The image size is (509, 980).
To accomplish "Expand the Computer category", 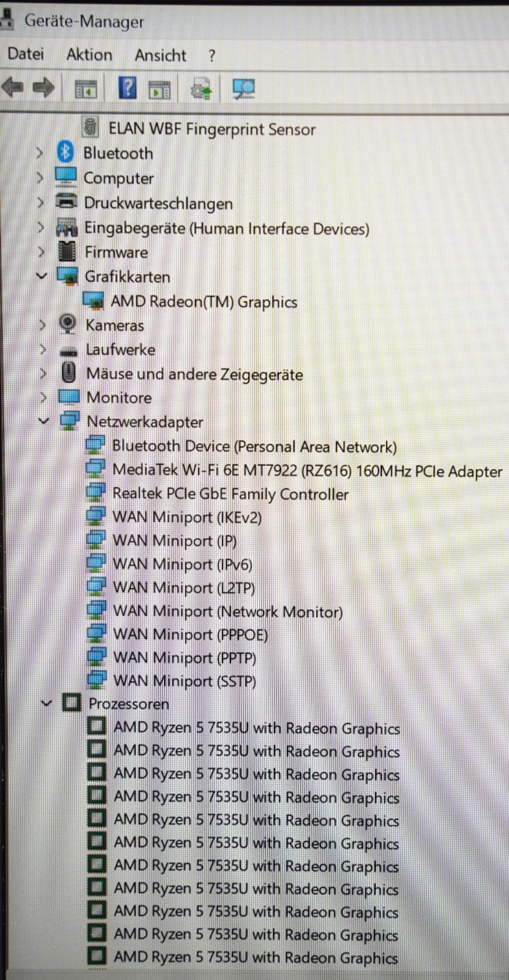I will click(40, 177).
